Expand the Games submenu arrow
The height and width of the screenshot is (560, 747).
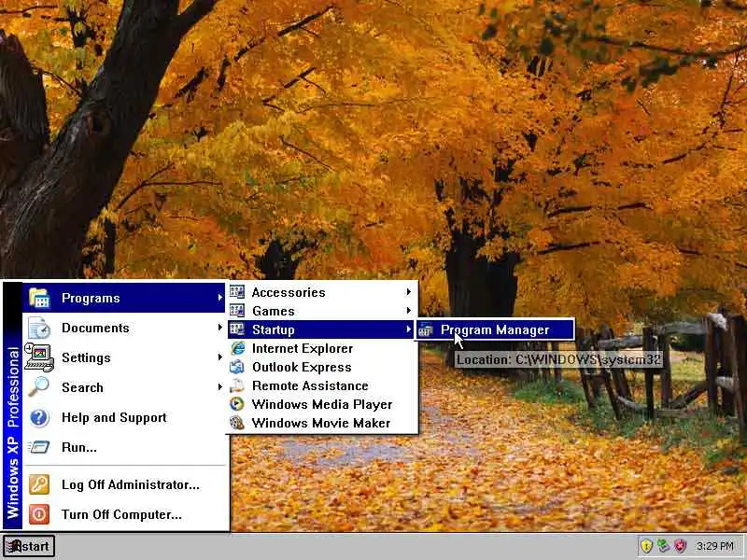408,311
